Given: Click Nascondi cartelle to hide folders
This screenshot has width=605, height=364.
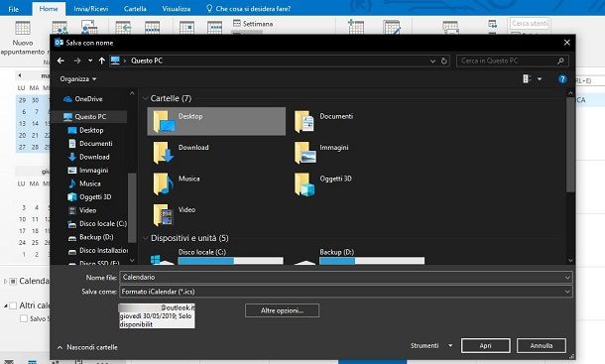Looking at the screenshot, I should (87, 347).
